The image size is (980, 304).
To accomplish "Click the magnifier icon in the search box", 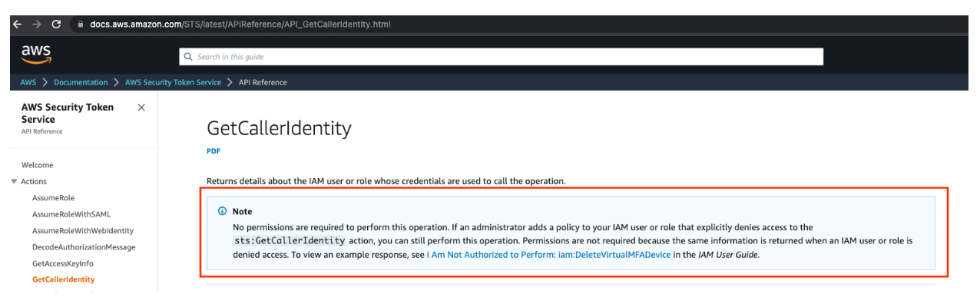I will click(x=187, y=57).
